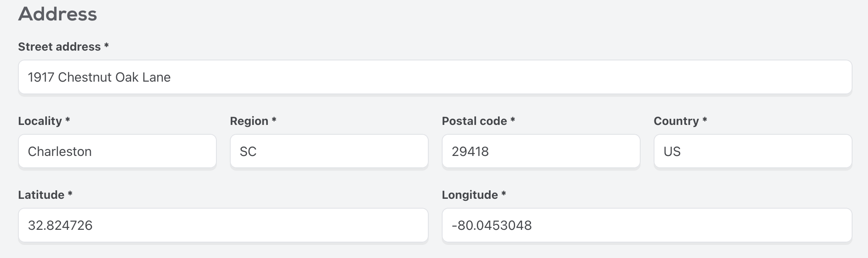
Task: Focus the Locality field containing Charleston
Action: [x=117, y=151]
